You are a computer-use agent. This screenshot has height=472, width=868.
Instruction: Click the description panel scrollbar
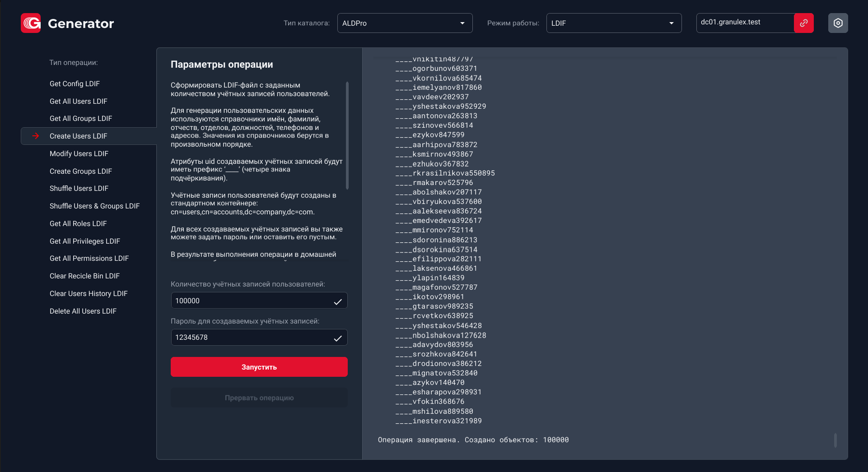347,135
